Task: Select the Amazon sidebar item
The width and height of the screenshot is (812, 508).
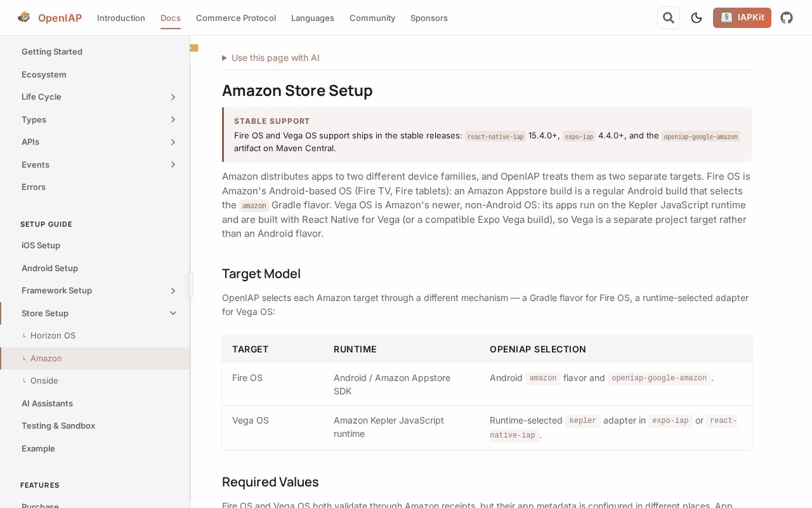Action: coord(95,358)
